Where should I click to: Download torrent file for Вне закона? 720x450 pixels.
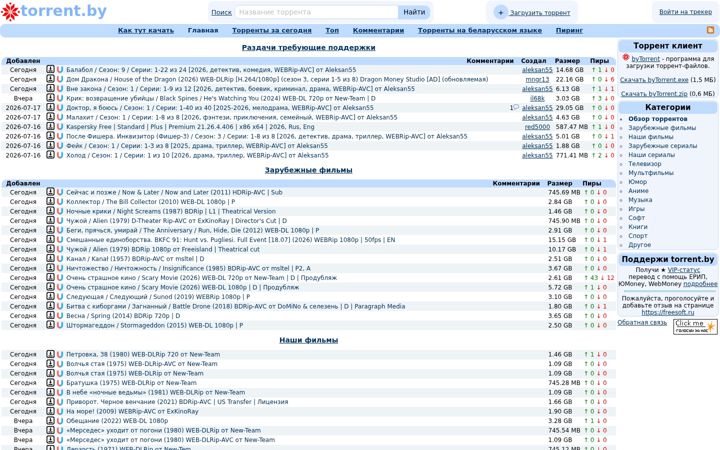coord(51,89)
